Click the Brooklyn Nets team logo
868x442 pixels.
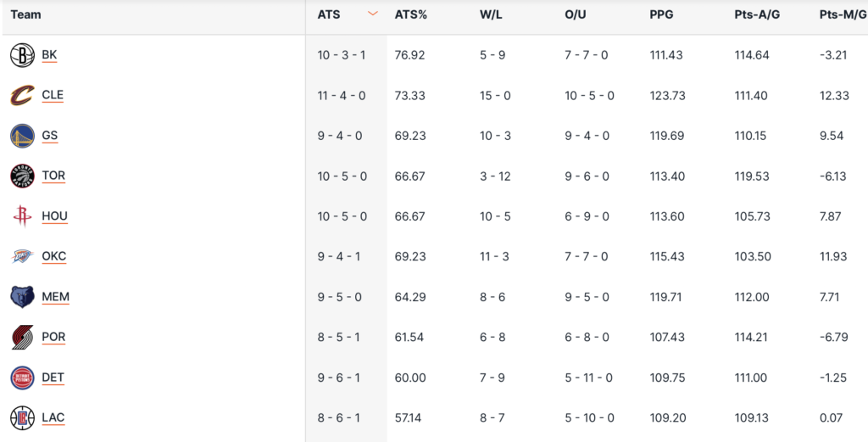click(22, 56)
